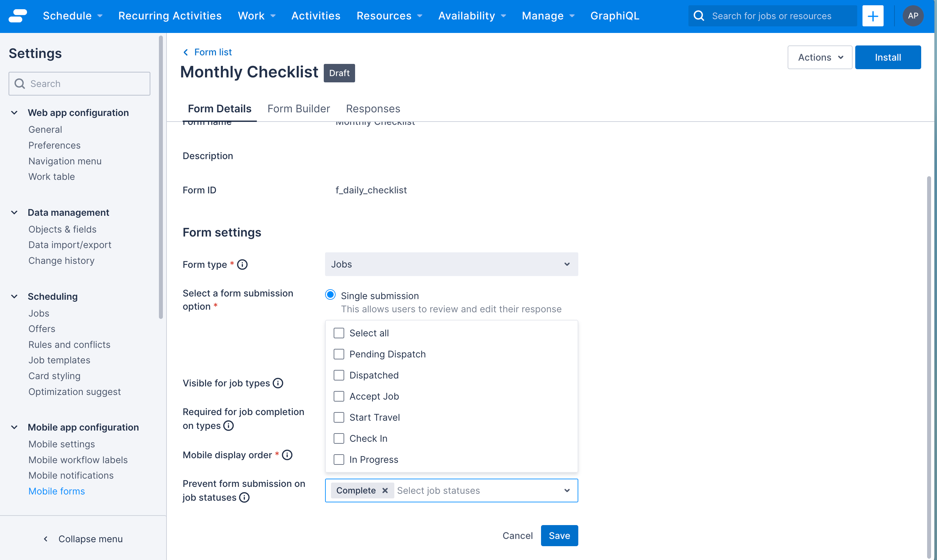Viewport: 937px width, 560px height.
Task: Go back to Form list
Action: [213, 52]
